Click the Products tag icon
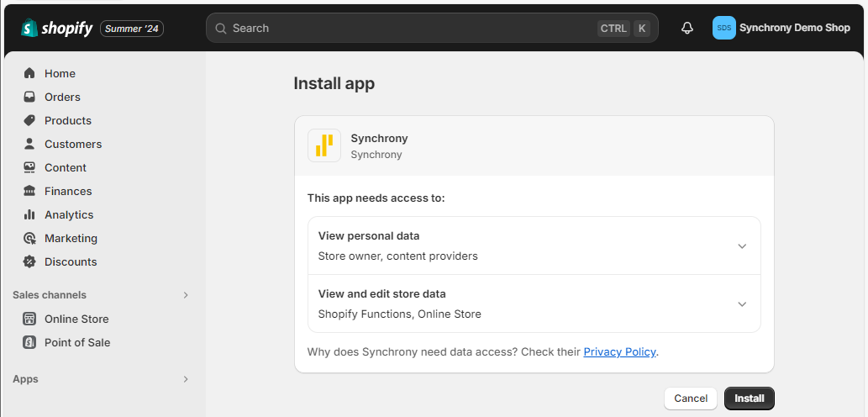The height and width of the screenshot is (417, 868). pos(29,120)
